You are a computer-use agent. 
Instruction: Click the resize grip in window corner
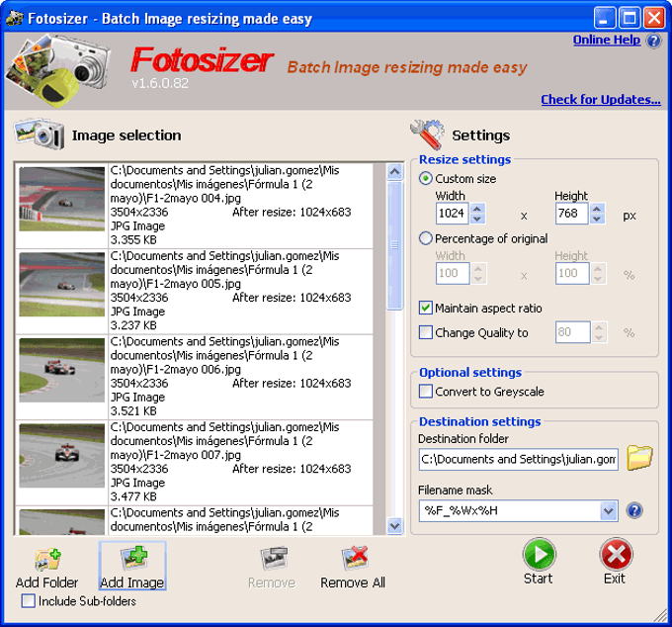point(660,615)
